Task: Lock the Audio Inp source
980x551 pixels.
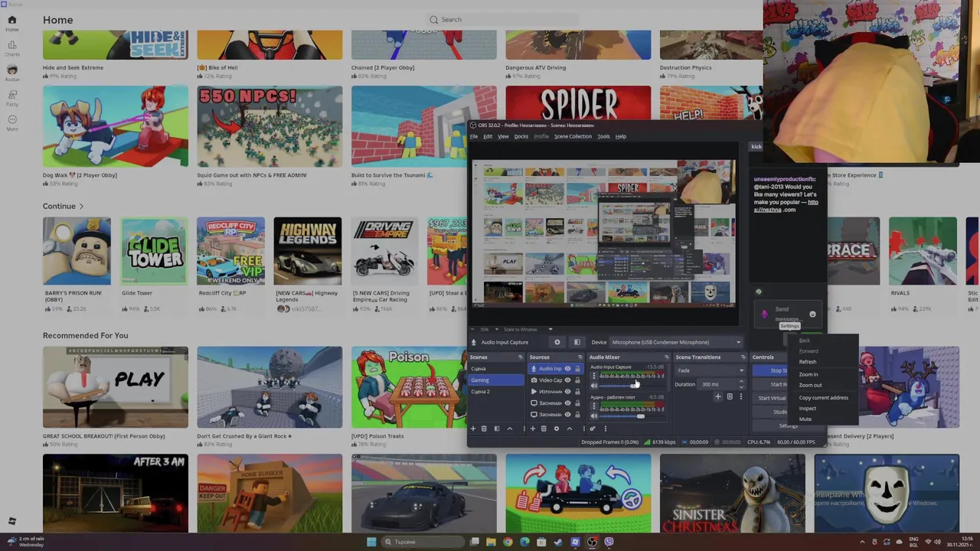Action: pyautogui.click(x=577, y=369)
